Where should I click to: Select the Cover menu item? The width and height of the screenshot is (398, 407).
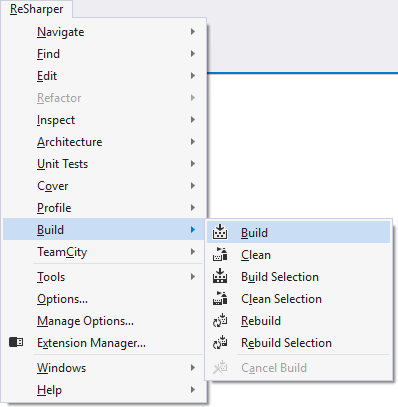coord(103,186)
